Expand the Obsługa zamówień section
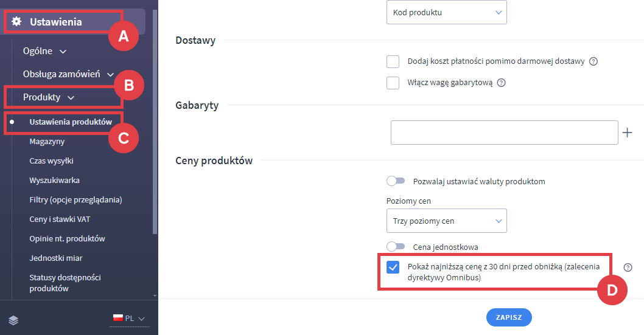This screenshot has height=335, width=644. point(68,74)
